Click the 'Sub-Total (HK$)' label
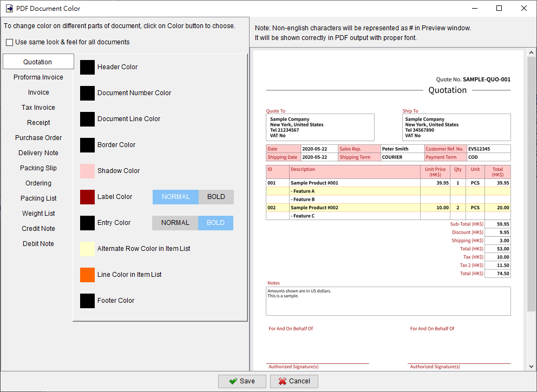The height and width of the screenshot is (392, 537). tap(467, 224)
